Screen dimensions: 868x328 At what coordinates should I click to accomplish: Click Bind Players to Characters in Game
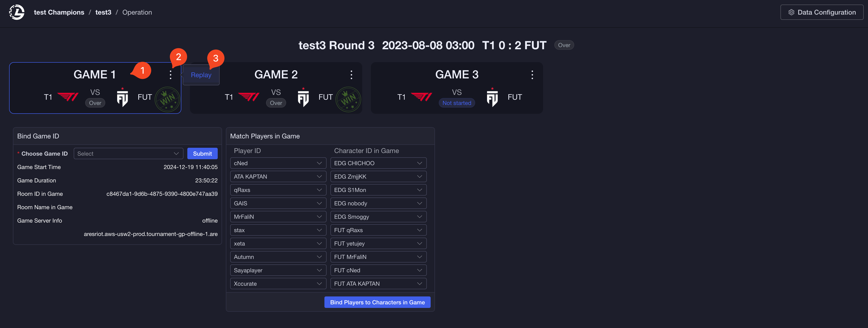pyautogui.click(x=377, y=302)
